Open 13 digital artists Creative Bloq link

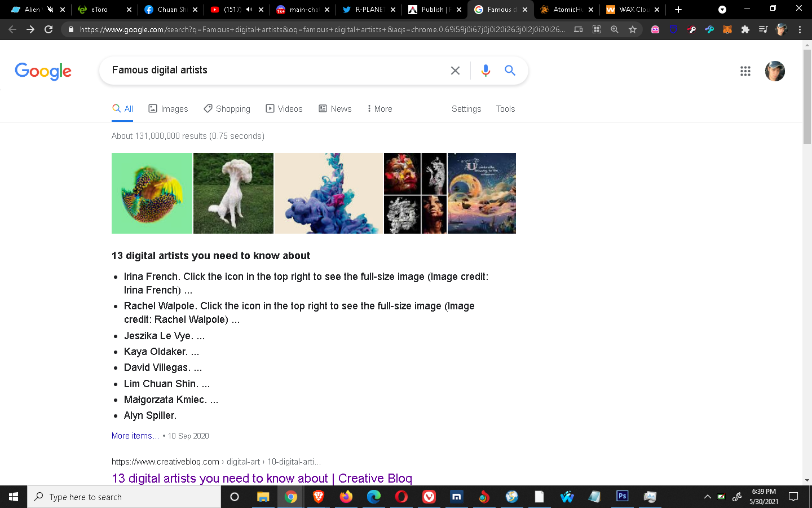pos(262,478)
